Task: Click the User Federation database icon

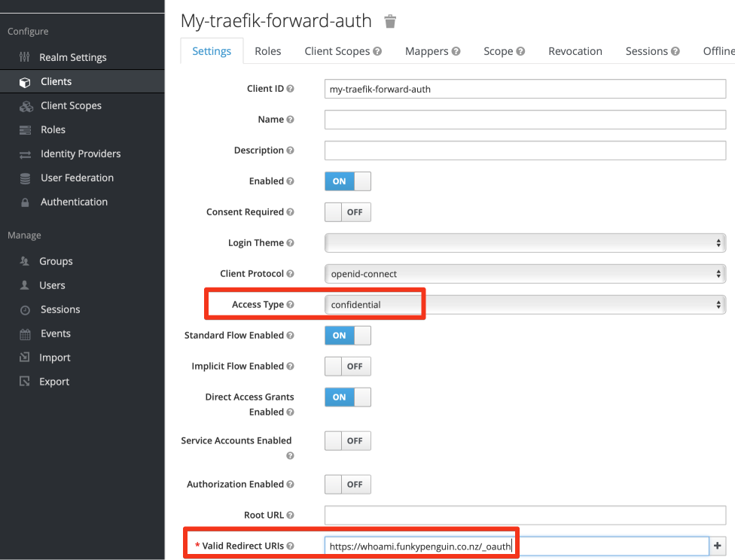Action: tap(25, 178)
